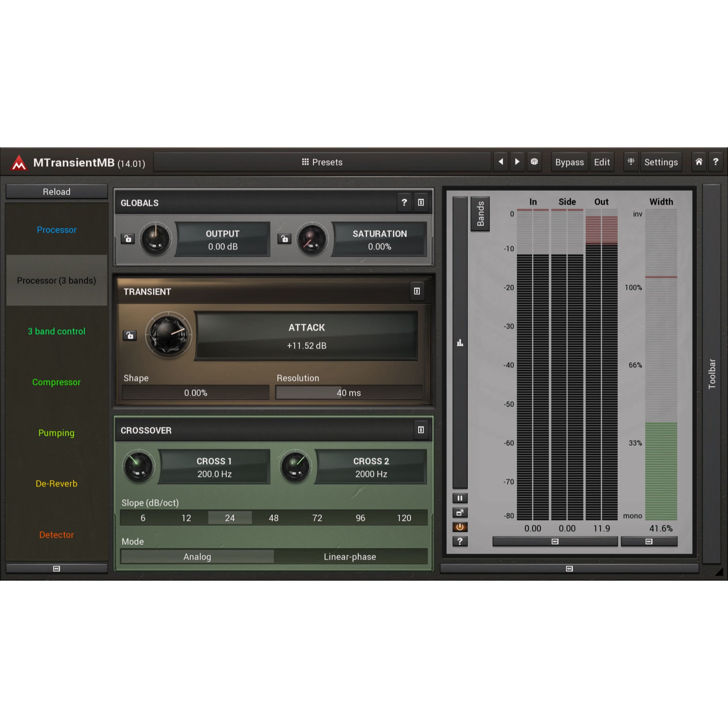Screen dimensions: 728x728
Task: Open the meters help question mark
Action: 460,541
